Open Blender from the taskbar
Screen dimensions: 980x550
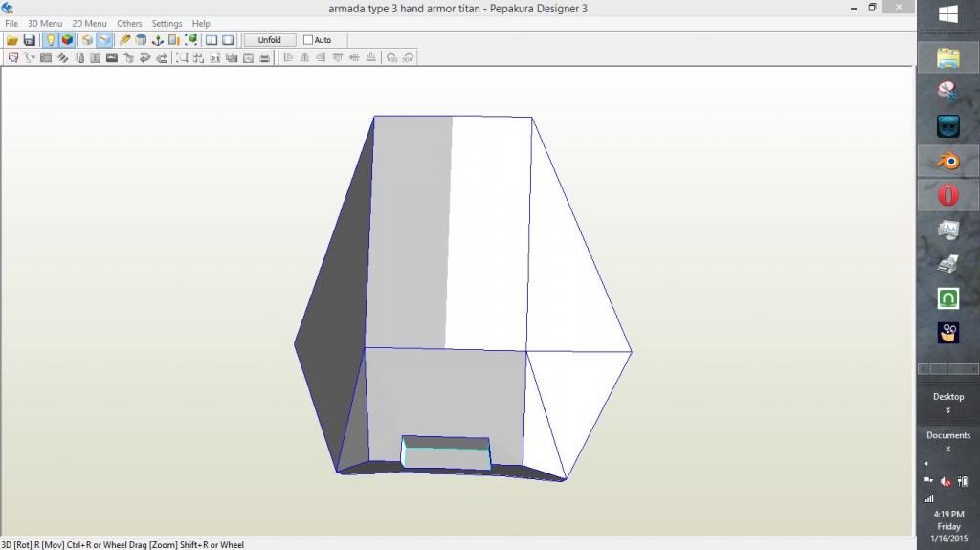tap(948, 162)
